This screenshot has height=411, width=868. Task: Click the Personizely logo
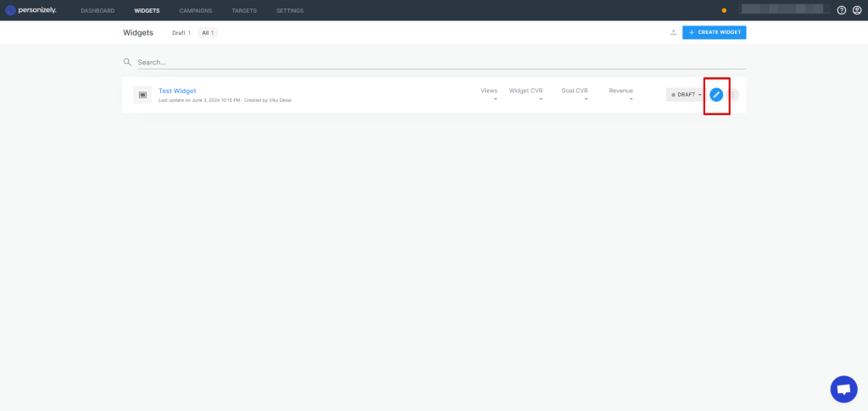coord(32,10)
